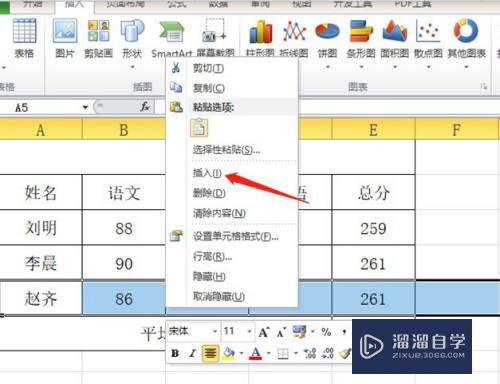Open the Shapes (形状) gallery
The width and height of the screenshot is (500, 384).
pyautogui.click(x=132, y=31)
